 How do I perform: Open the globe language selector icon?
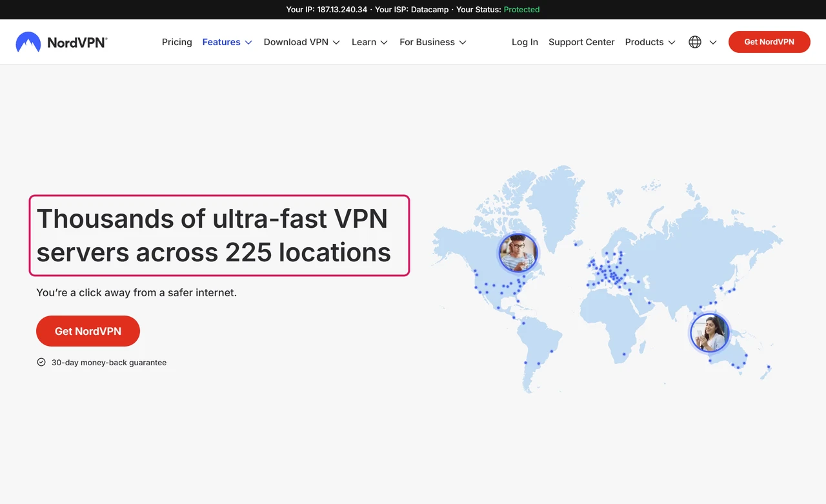point(695,42)
